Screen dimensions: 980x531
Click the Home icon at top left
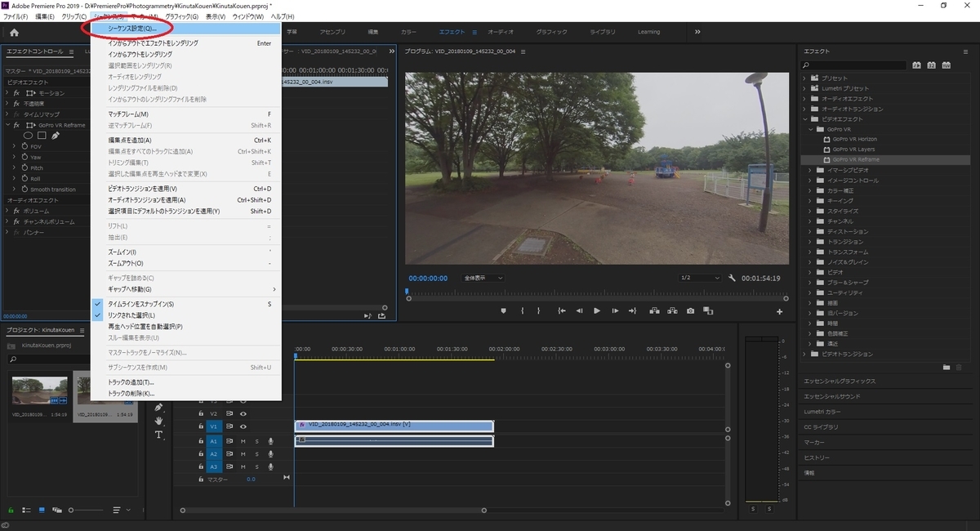click(14, 32)
